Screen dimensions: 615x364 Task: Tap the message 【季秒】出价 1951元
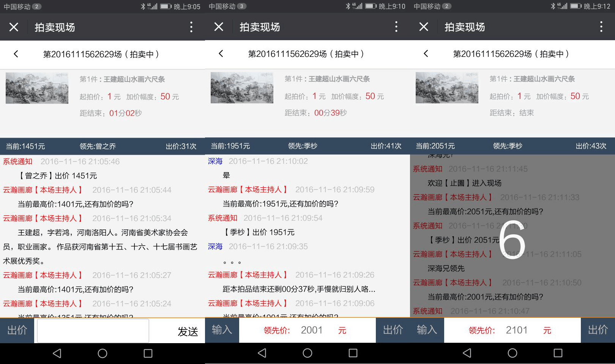pyautogui.click(x=259, y=232)
